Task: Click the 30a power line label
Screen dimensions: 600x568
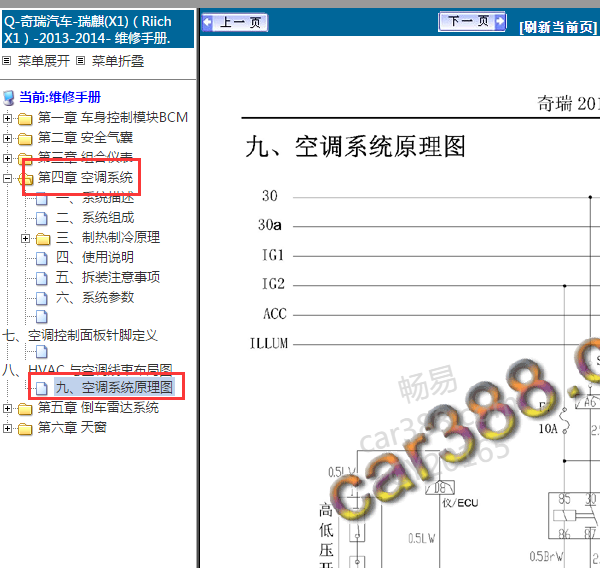Action: 270,225
